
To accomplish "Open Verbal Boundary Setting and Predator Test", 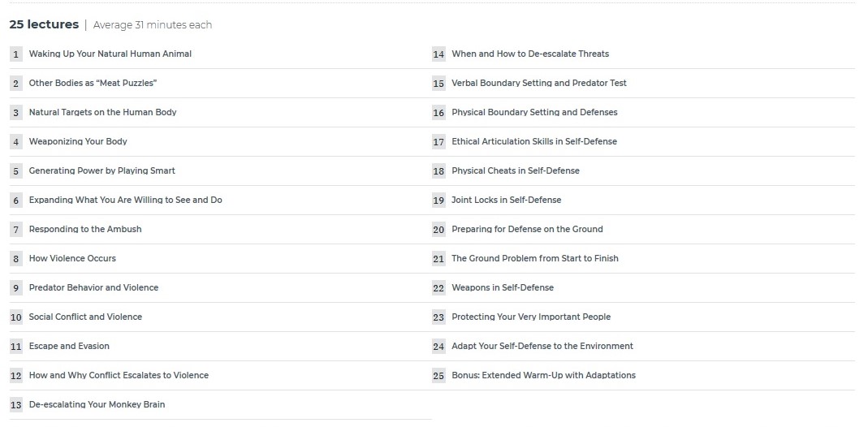I will (x=538, y=83).
